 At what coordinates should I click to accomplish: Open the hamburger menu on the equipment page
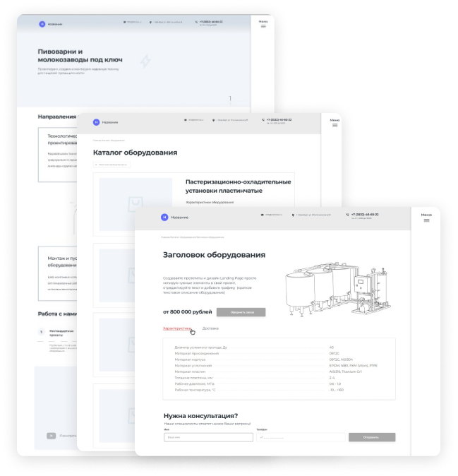[x=426, y=220]
